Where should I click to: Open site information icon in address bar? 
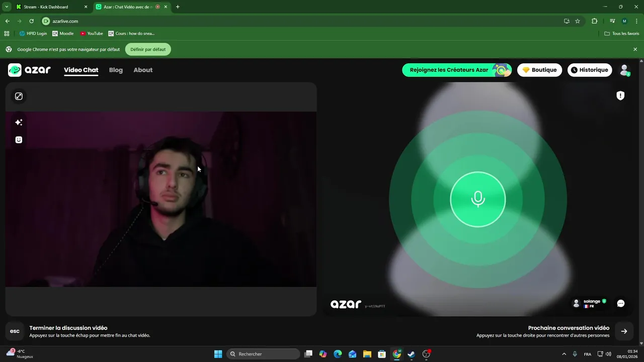46,21
